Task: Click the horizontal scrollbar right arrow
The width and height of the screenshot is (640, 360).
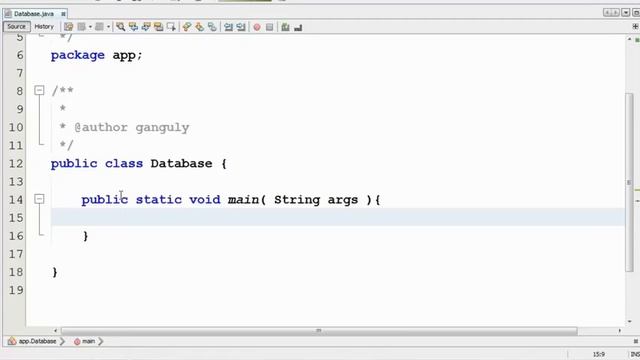Action: click(620, 331)
